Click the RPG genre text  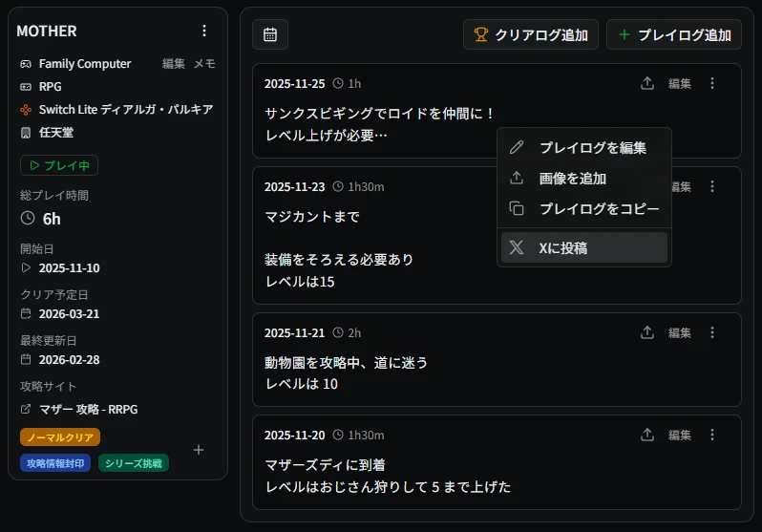click(50, 87)
